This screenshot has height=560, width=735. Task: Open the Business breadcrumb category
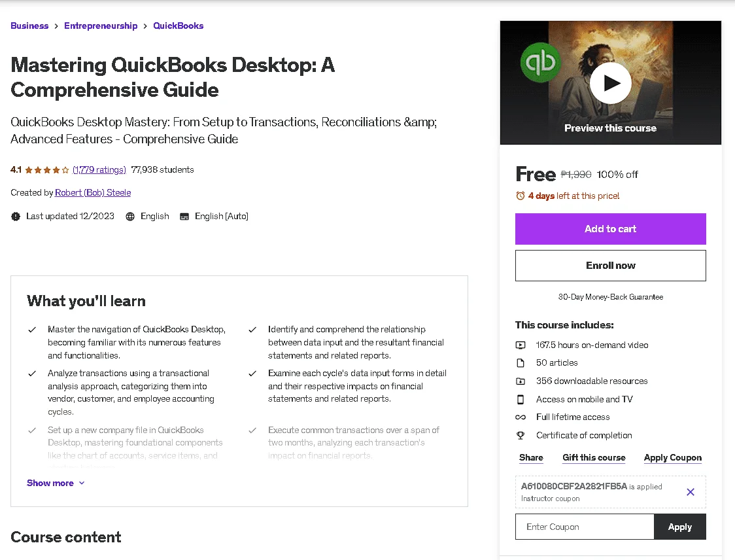click(x=29, y=26)
